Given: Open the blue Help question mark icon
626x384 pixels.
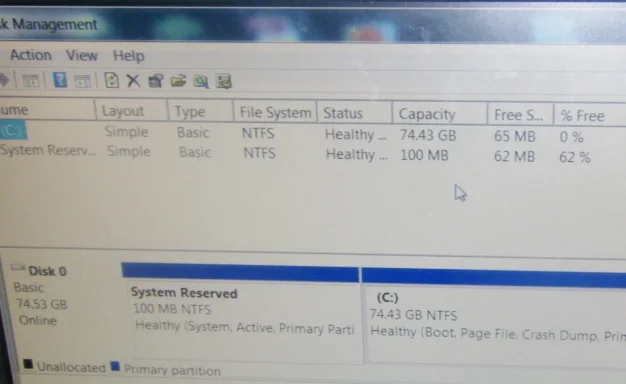Looking at the screenshot, I should click(60, 80).
